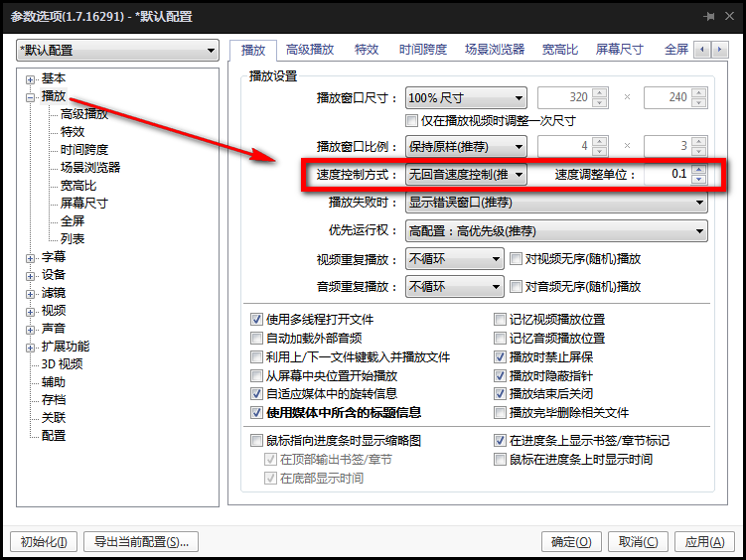Open the 速度控制方式 dropdown

coord(466,175)
